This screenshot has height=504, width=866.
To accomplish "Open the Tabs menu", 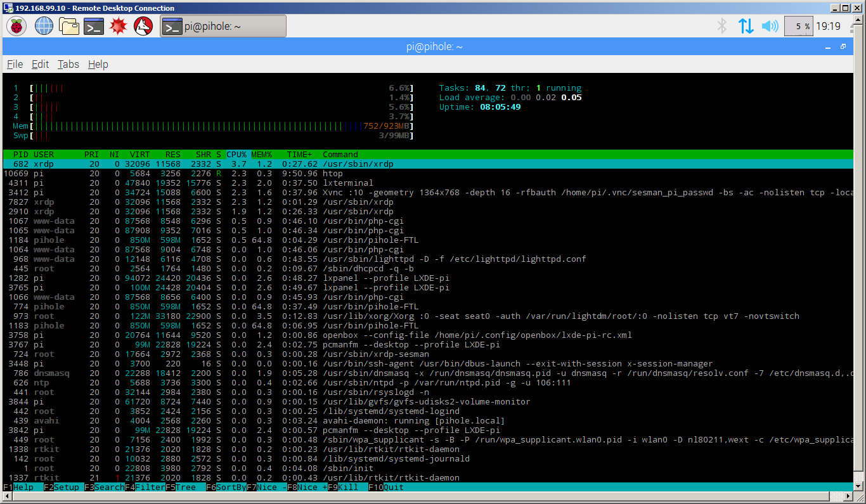I will 68,64.
